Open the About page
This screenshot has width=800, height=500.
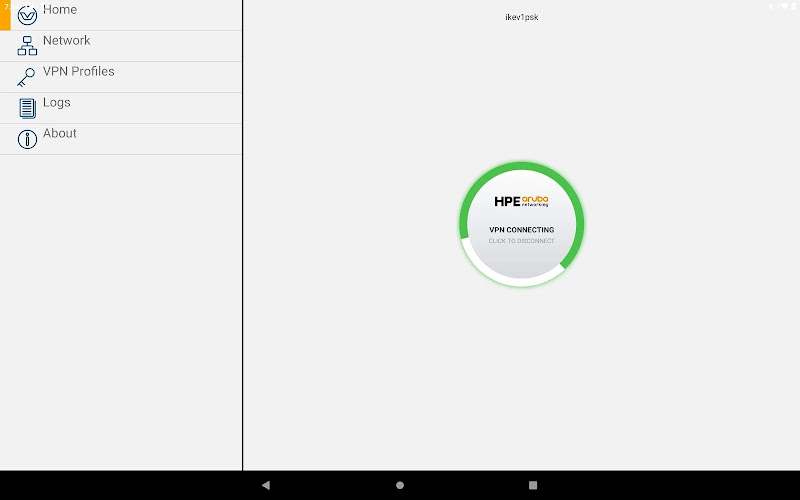pyautogui.click(x=121, y=139)
